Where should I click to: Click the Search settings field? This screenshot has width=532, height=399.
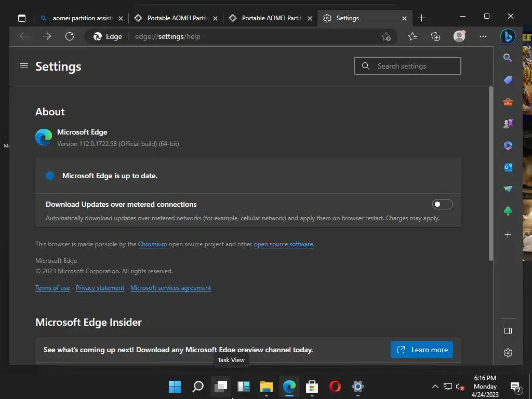click(407, 66)
